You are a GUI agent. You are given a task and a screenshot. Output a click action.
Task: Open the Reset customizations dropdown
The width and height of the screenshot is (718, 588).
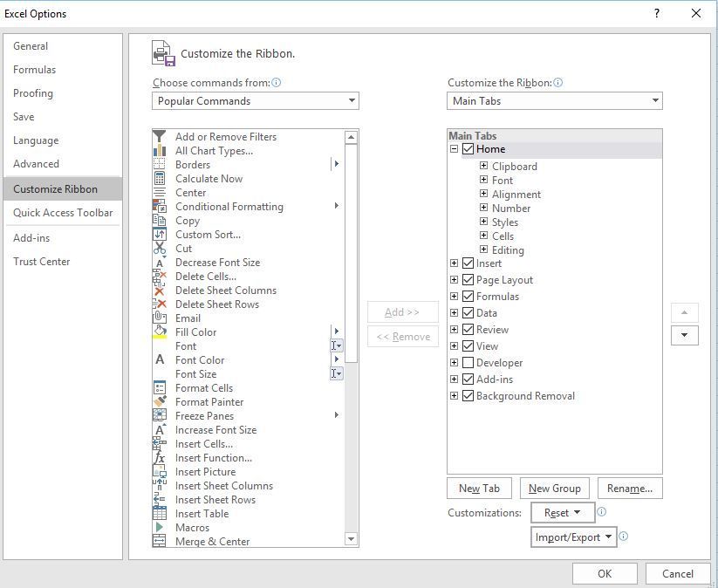point(563,512)
